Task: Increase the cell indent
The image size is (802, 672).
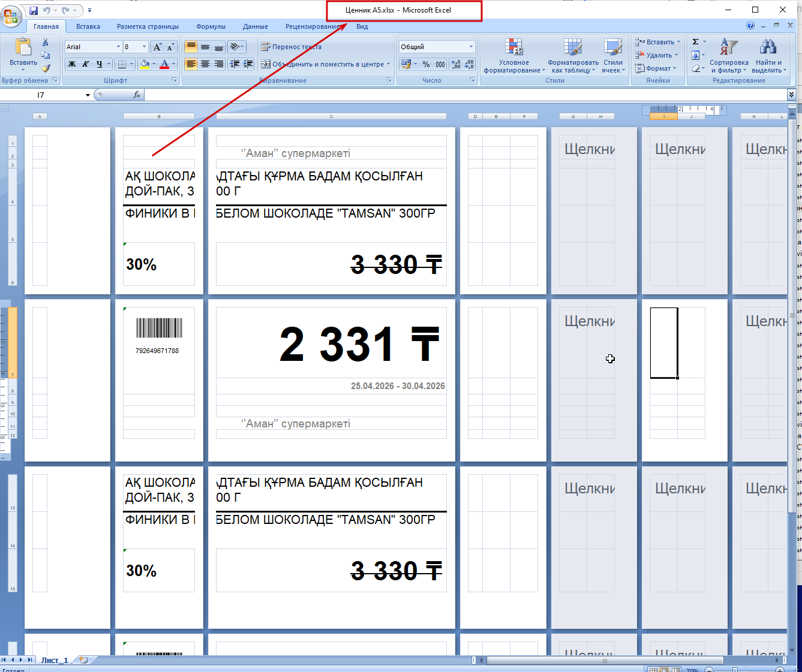Action: [x=248, y=64]
